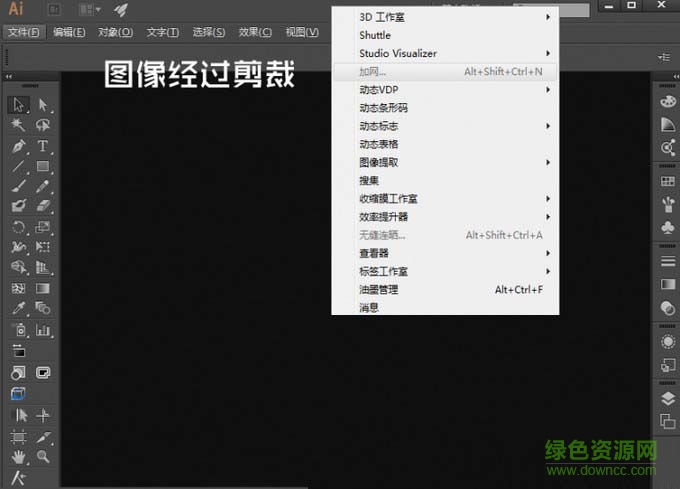The image size is (680, 489).
Task: Open the Stroke panel lines icon
Action: pyautogui.click(x=668, y=261)
